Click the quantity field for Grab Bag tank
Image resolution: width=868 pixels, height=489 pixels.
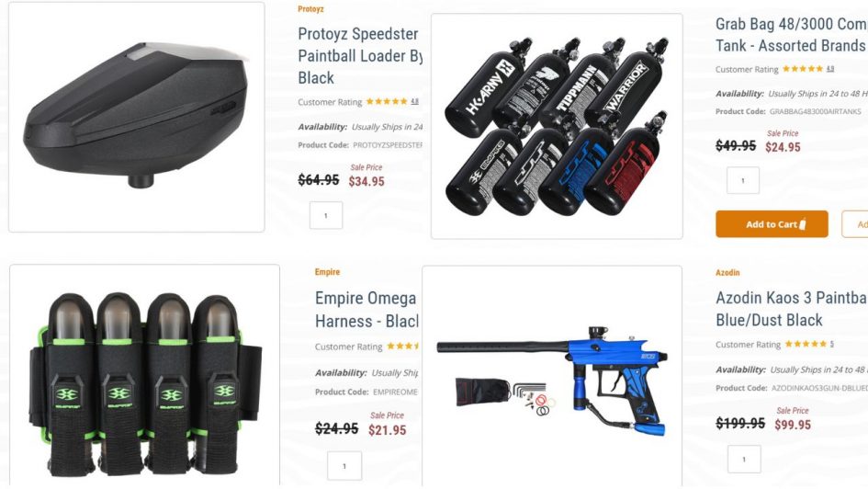pyautogui.click(x=743, y=180)
